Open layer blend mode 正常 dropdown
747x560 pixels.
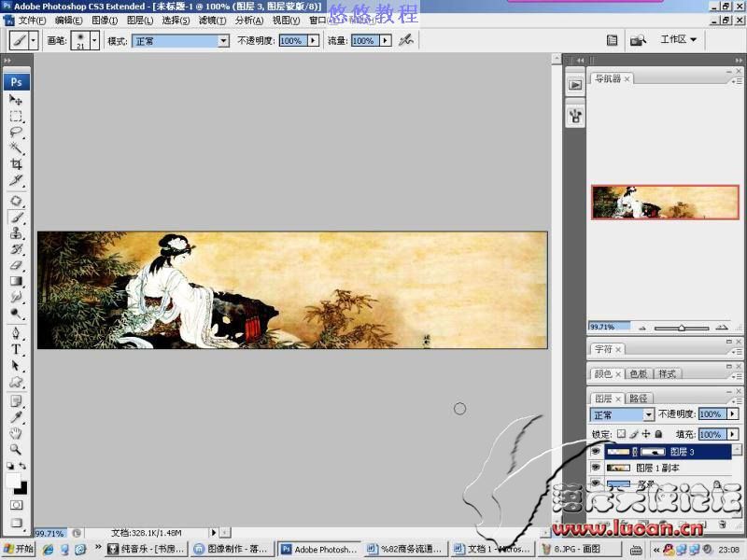(648, 414)
